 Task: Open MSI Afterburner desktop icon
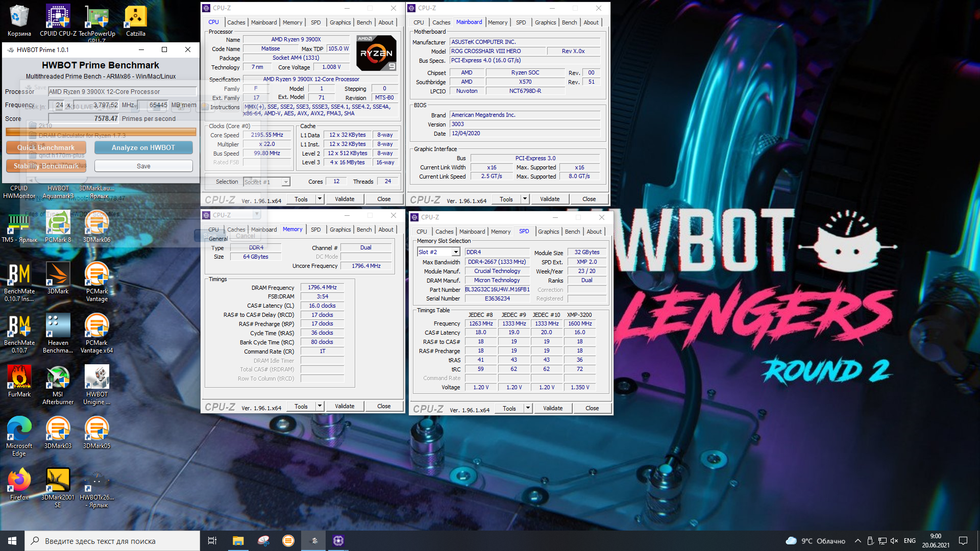click(58, 385)
